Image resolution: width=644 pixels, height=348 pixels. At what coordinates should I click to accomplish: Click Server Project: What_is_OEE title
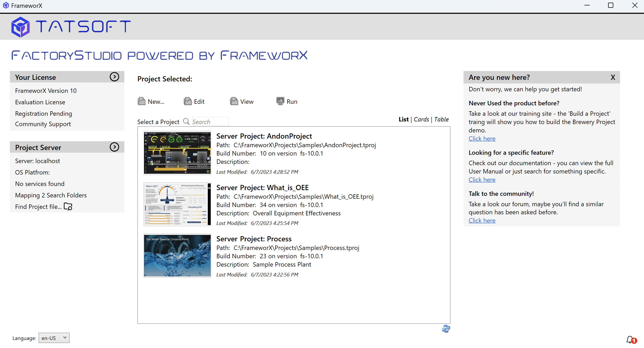[262, 188]
